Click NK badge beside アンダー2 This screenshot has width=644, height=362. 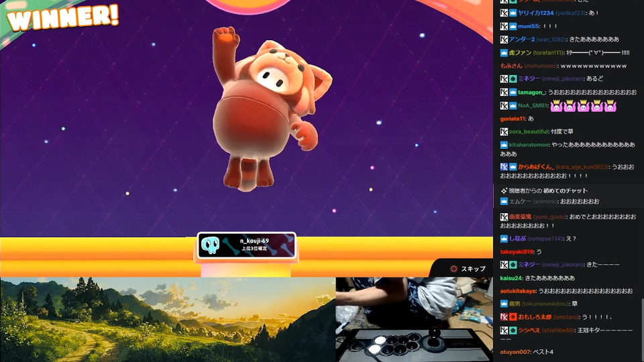pos(504,40)
